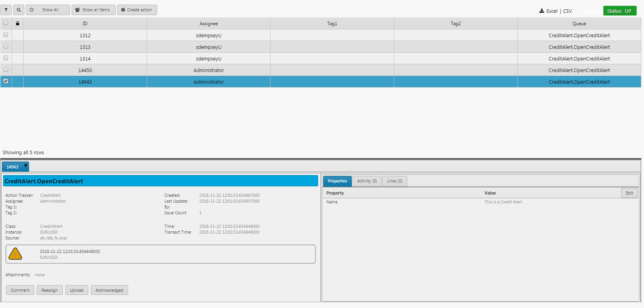Export the table via CSV link
The height and width of the screenshot is (308, 644).
pos(567,11)
